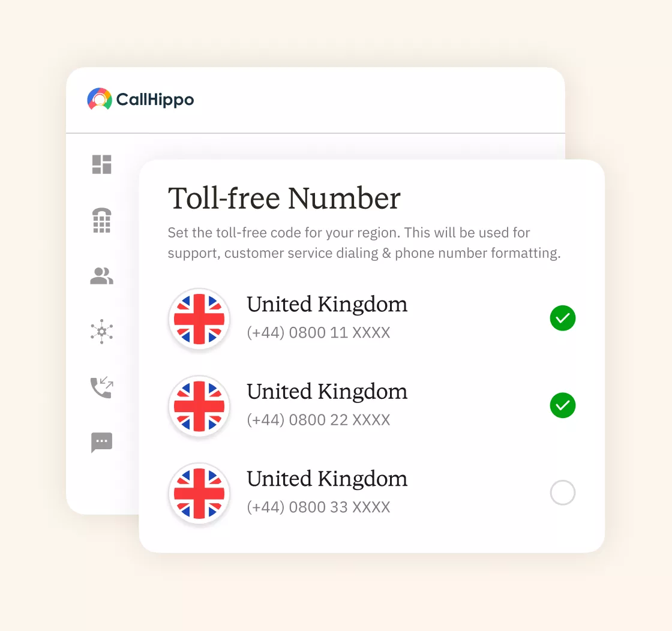Click the toll-free region description text
672x631 pixels.
pyautogui.click(x=363, y=243)
